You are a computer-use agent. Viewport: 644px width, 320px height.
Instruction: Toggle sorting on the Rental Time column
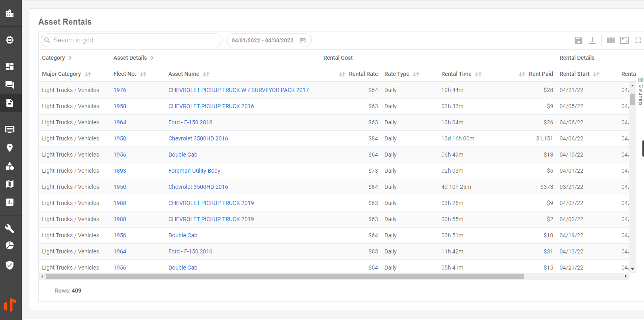(x=478, y=74)
